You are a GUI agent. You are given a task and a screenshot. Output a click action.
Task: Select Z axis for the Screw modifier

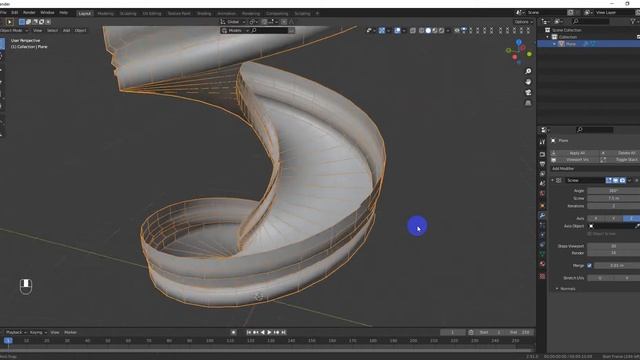pos(631,218)
